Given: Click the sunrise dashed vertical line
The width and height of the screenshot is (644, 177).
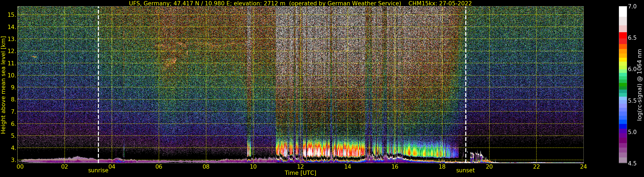Looking at the screenshot, I should pos(98,85).
